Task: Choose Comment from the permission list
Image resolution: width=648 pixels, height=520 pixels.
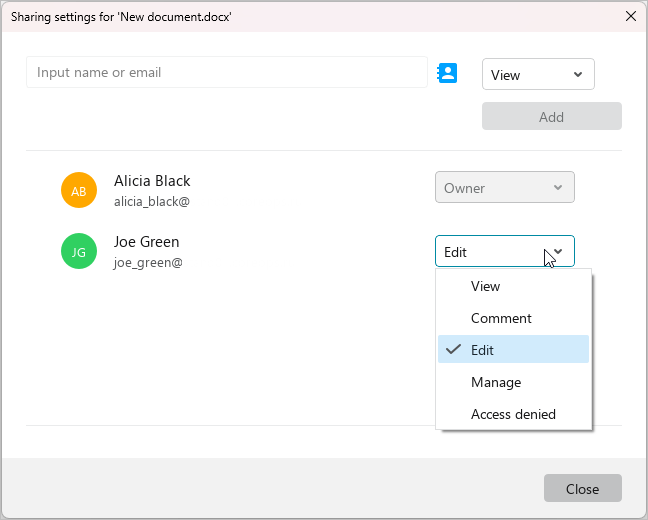Action: [x=513, y=318]
